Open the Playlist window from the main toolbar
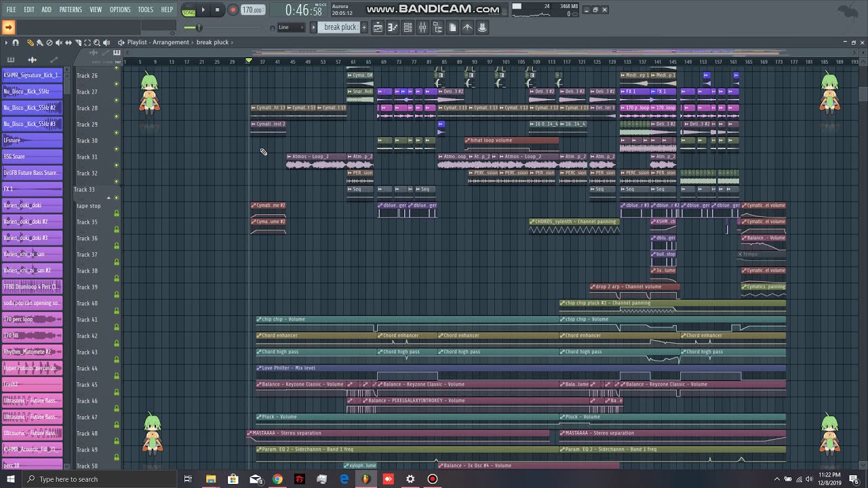 pyautogui.click(x=378, y=27)
